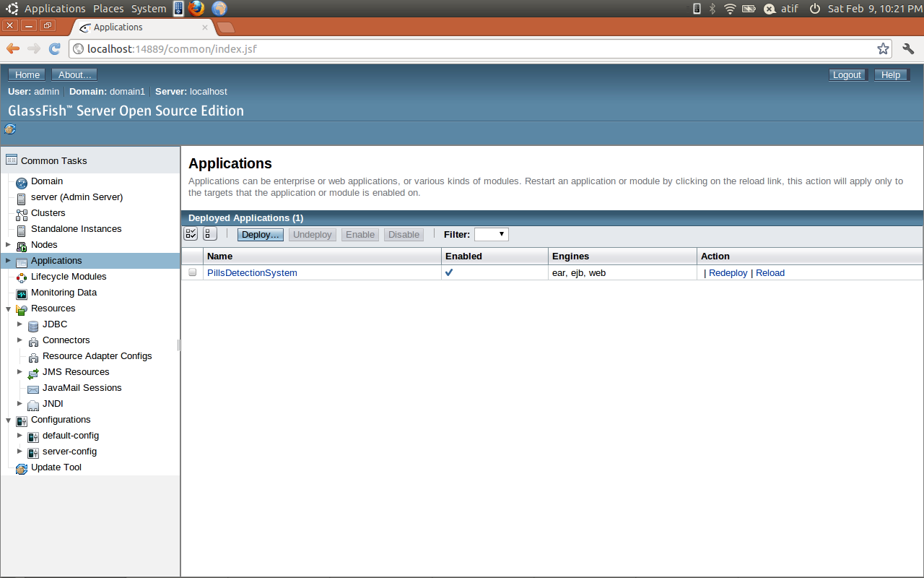The height and width of the screenshot is (578, 924).
Task: Click the Resources tree icon
Action: click(x=22, y=310)
